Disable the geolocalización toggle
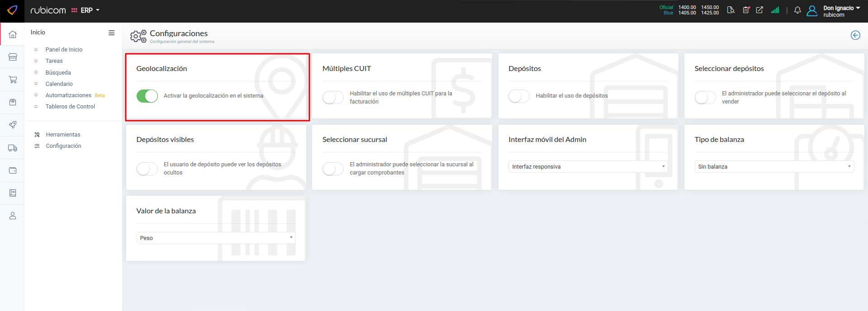Screen dimensions: 868x311 pyautogui.click(x=147, y=96)
